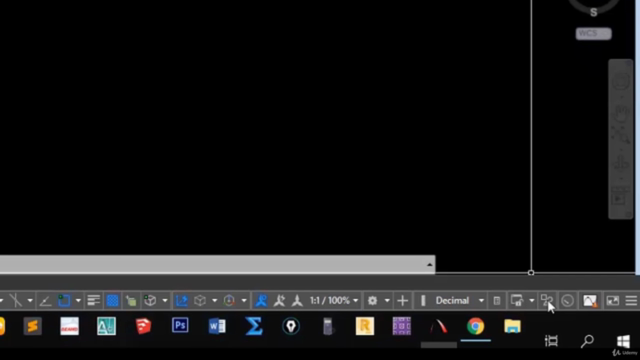This screenshot has width=640, height=360.
Task: Click the Windows taskbar search icon
Action: (587, 341)
